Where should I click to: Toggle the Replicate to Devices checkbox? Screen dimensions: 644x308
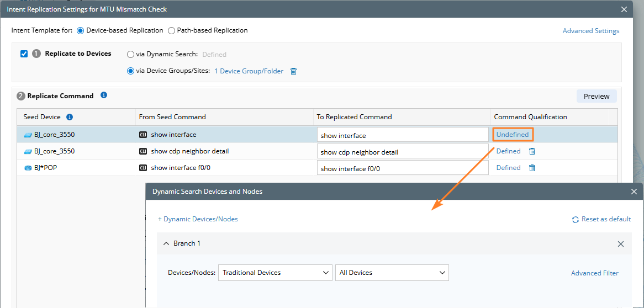coord(24,54)
